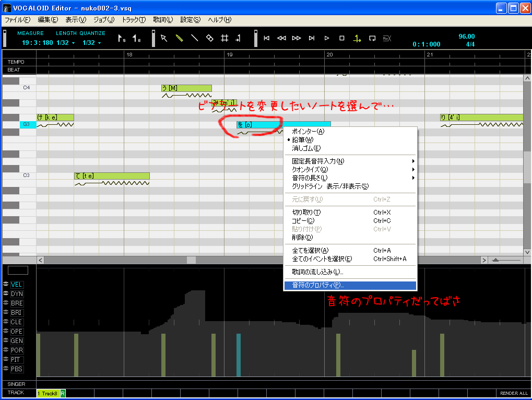Click the start marker icon
Image resolution: width=532 pixels, height=400 pixels.
point(122,39)
